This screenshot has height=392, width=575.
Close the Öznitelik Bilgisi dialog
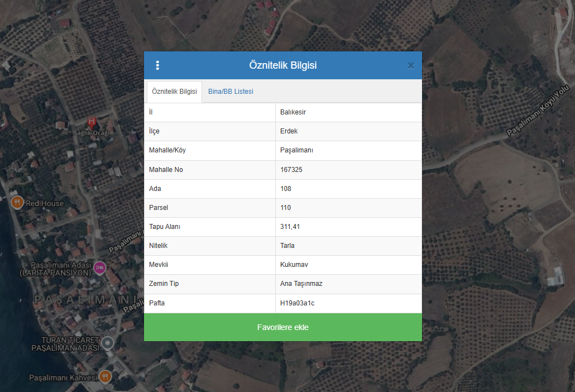[411, 65]
